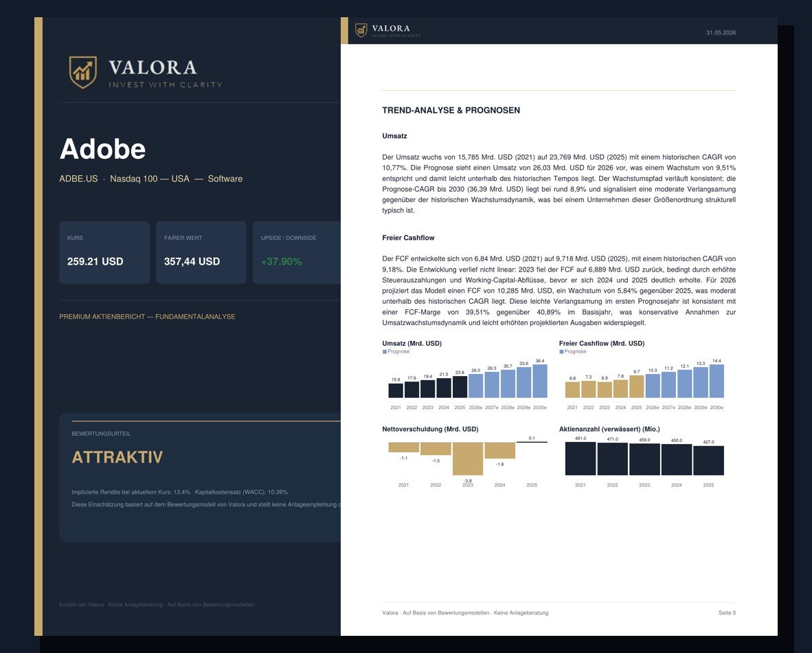Click the 2021 share count bar labeled 481.0
Viewport: 812px width, 653px height.
580,458
